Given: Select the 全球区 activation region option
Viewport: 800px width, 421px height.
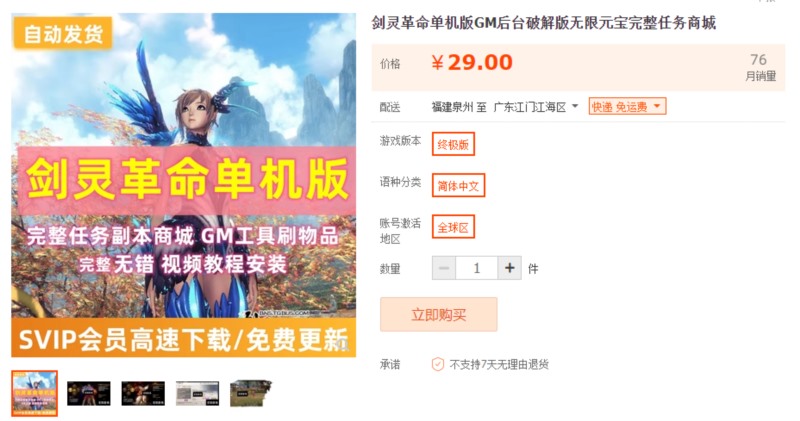Looking at the screenshot, I should pos(453,227).
